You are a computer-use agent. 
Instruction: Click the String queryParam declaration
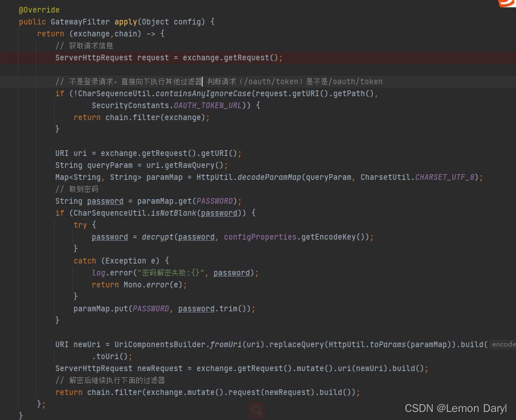coord(94,165)
